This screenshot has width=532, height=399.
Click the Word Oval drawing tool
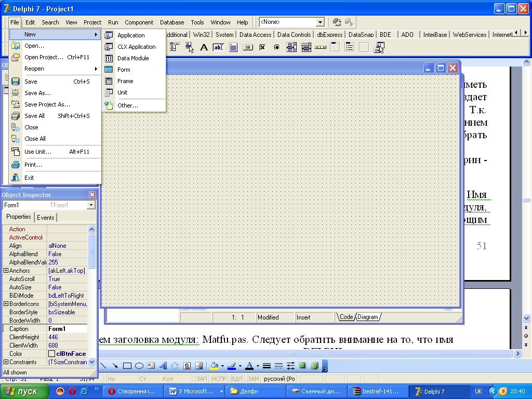click(x=139, y=365)
